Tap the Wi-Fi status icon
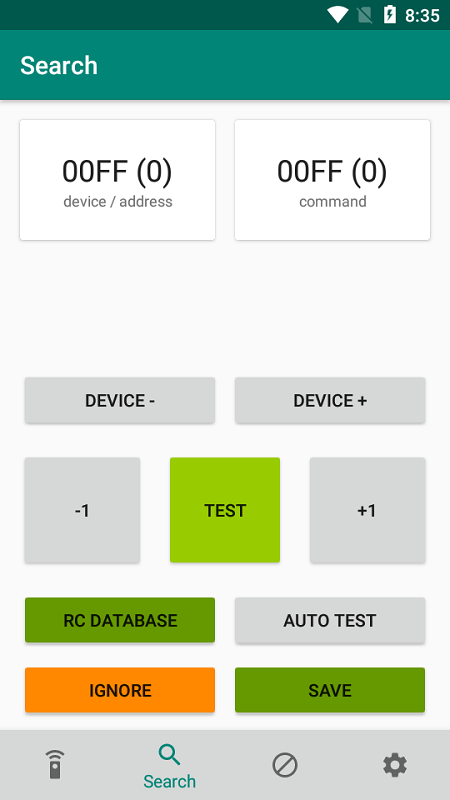The image size is (450, 800). (337, 15)
